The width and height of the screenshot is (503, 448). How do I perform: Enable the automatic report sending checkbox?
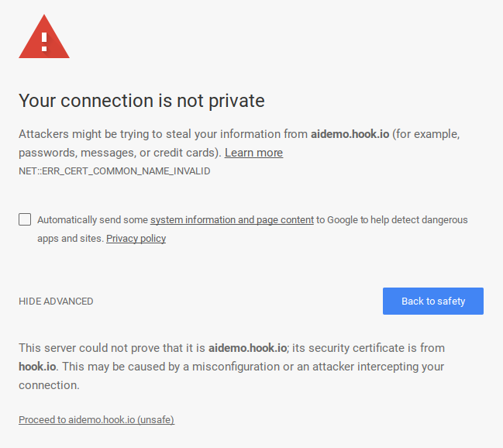pos(25,219)
